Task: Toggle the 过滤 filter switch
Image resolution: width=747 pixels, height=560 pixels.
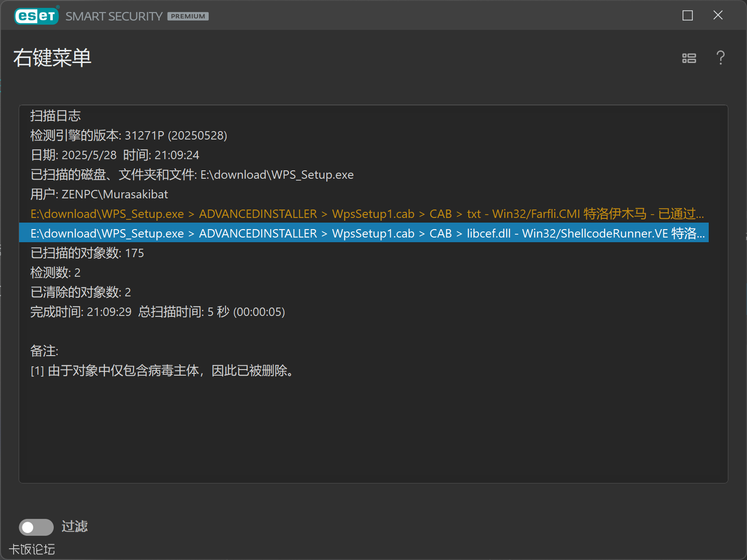Action: coord(36,527)
